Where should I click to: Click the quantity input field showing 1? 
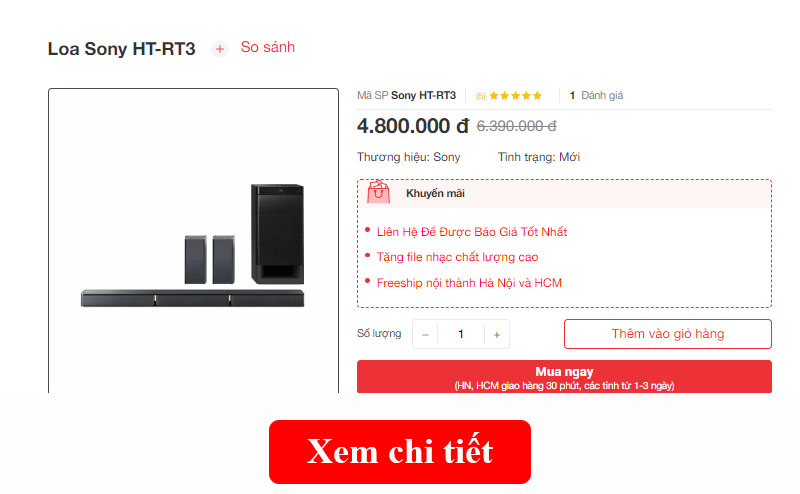461,334
